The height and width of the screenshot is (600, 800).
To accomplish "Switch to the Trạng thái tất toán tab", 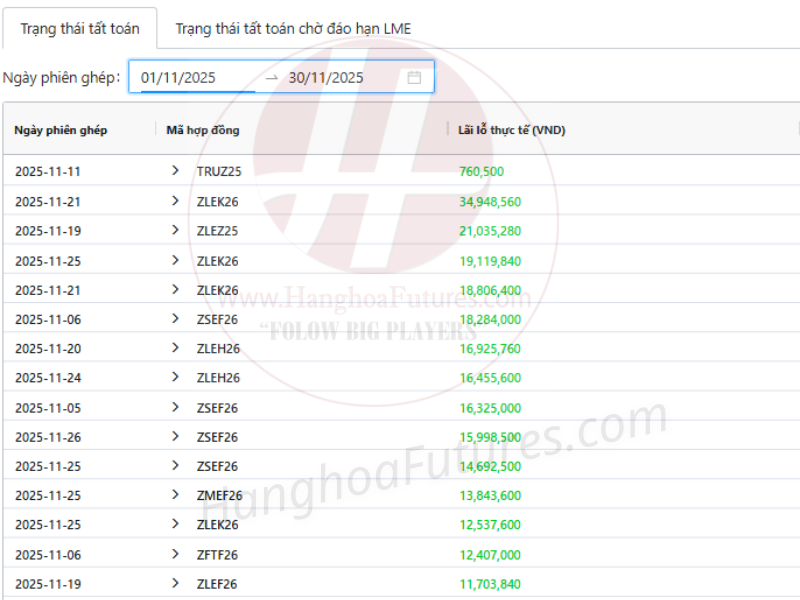I will pyautogui.click(x=80, y=29).
